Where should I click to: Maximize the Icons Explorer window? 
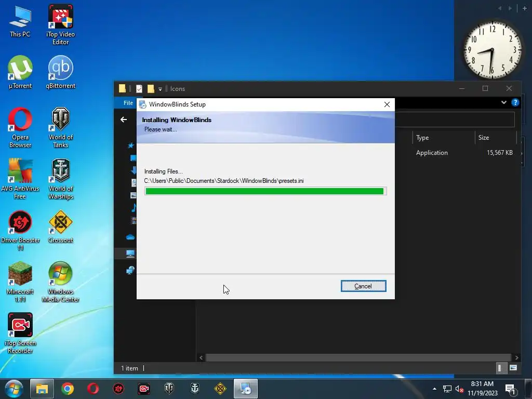point(485,88)
